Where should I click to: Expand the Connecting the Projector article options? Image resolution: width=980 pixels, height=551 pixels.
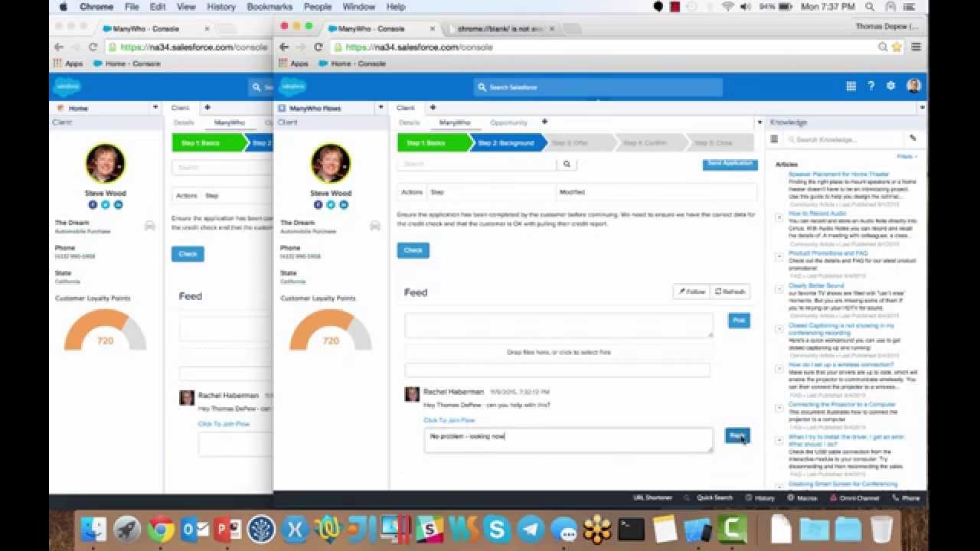(779, 408)
